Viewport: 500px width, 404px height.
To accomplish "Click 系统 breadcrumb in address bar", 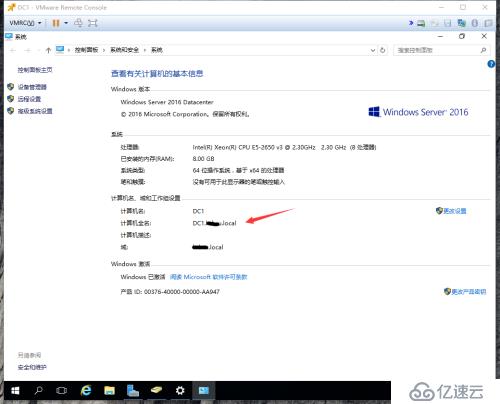I will tap(157, 50).
